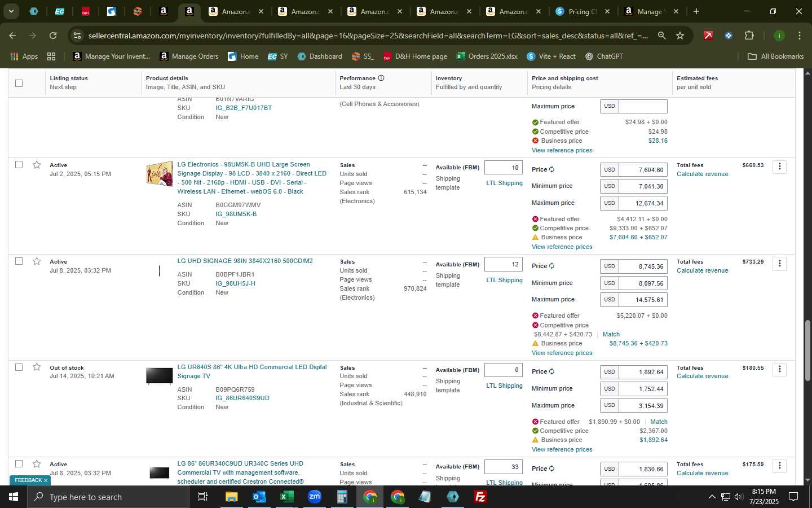
Task: Edit minimum price field 1,752.44
Action: (643, 389)
